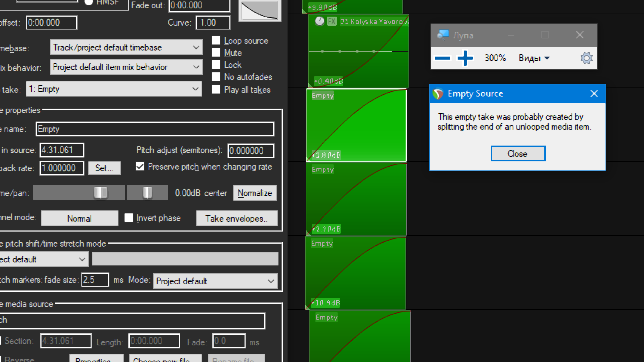Click the Normalize button

pyautogui.click(x=255, y=193)
